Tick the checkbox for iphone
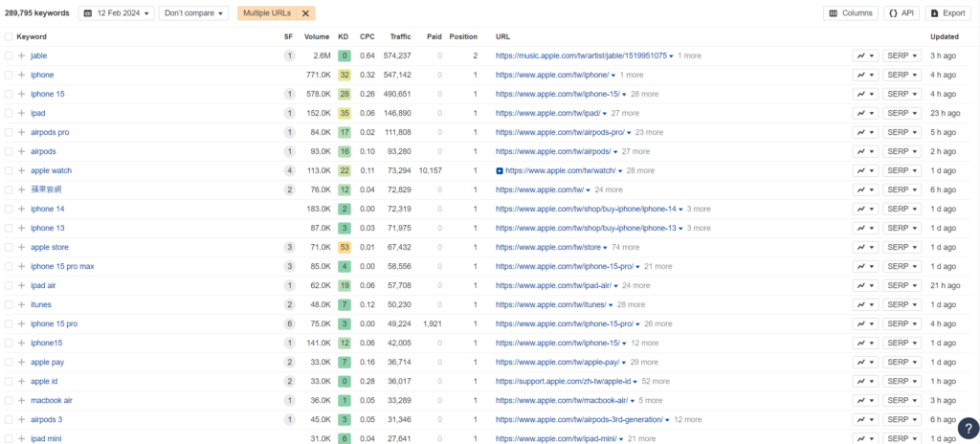 pyautogui.click(x=9, y=75)
